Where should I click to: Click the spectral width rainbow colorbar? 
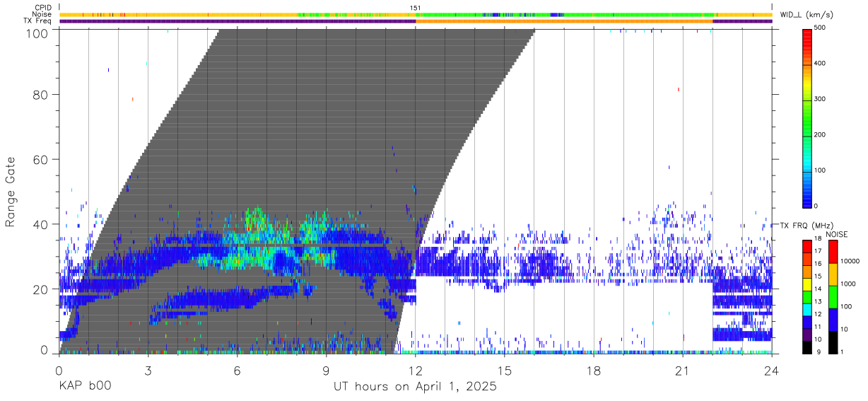[807, 117]
